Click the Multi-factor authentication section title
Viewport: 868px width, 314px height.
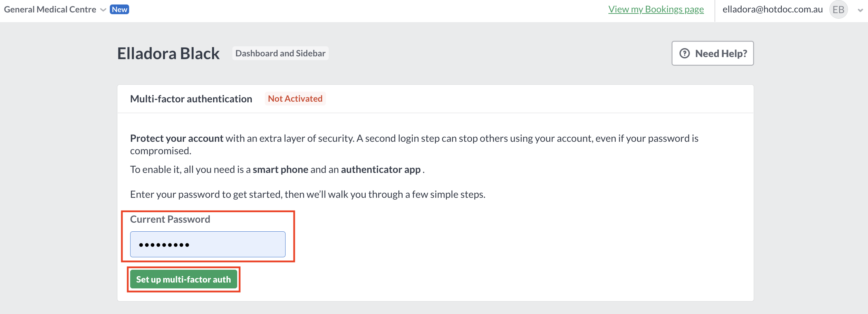point(191,99)
